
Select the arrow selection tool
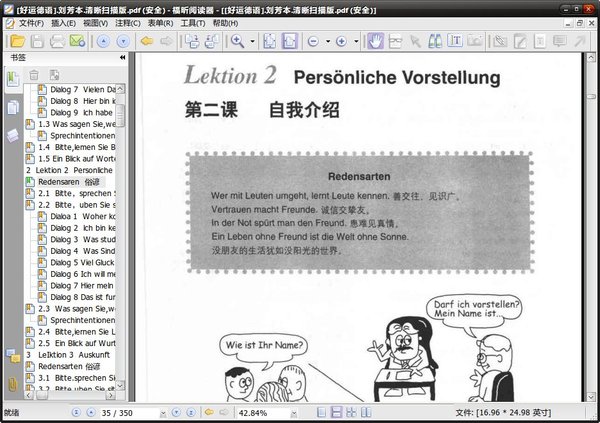click(x=415, y=41)
